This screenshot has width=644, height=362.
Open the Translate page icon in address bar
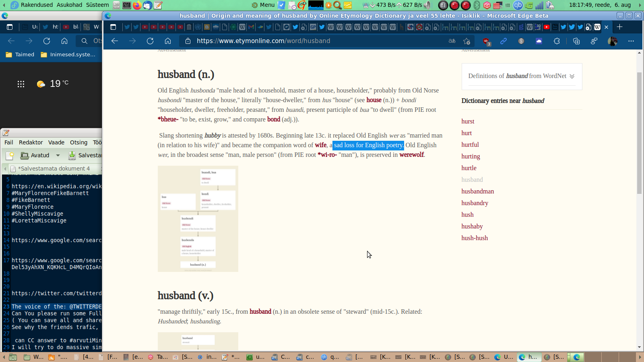452,41
